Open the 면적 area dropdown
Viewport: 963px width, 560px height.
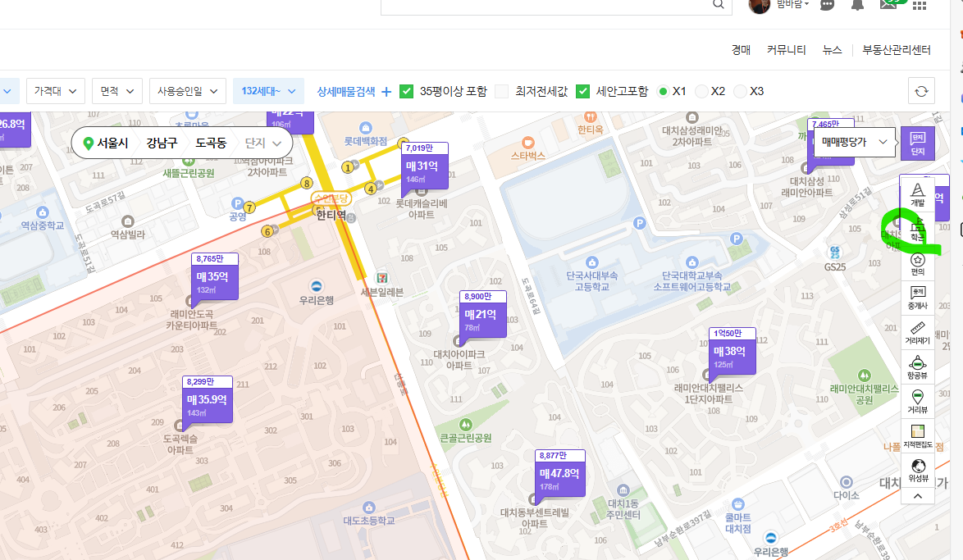point(117,91)
